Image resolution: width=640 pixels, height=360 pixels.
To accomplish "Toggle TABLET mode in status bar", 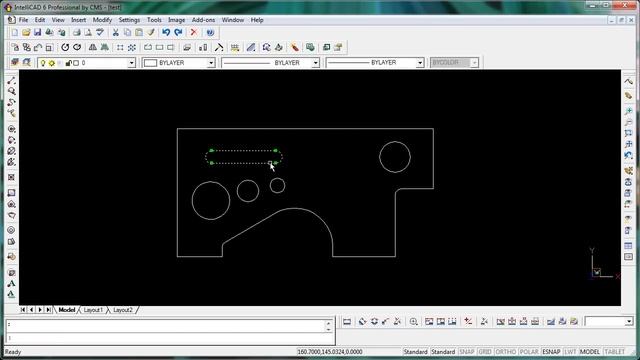I will point(615,351).
